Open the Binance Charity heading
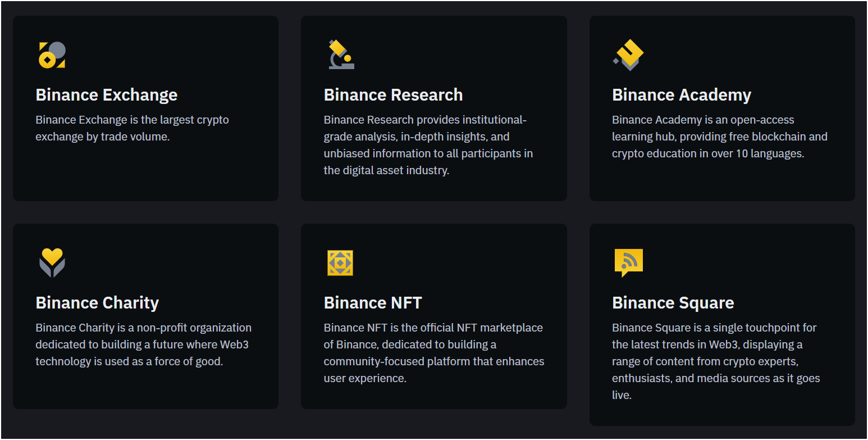 tap(97, 303)
